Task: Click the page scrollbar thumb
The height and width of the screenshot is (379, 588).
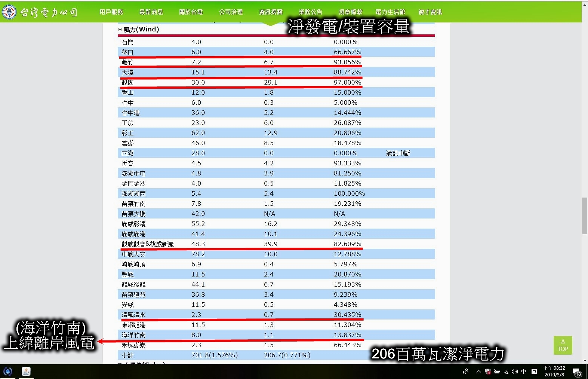Action: click(x=585, y=216)
